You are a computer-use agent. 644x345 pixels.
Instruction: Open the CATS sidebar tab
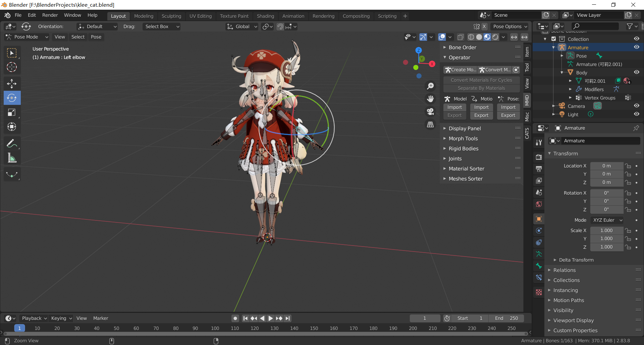[527, 133]
